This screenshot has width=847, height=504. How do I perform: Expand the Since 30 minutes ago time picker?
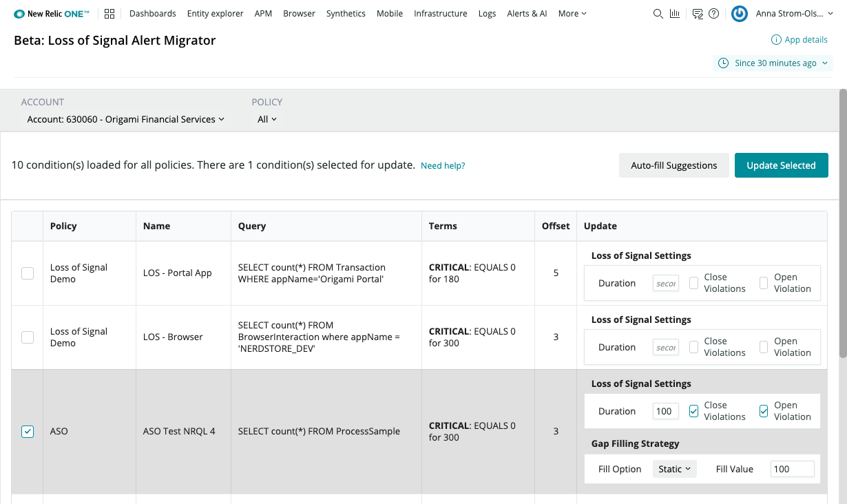tap(773, 63)
